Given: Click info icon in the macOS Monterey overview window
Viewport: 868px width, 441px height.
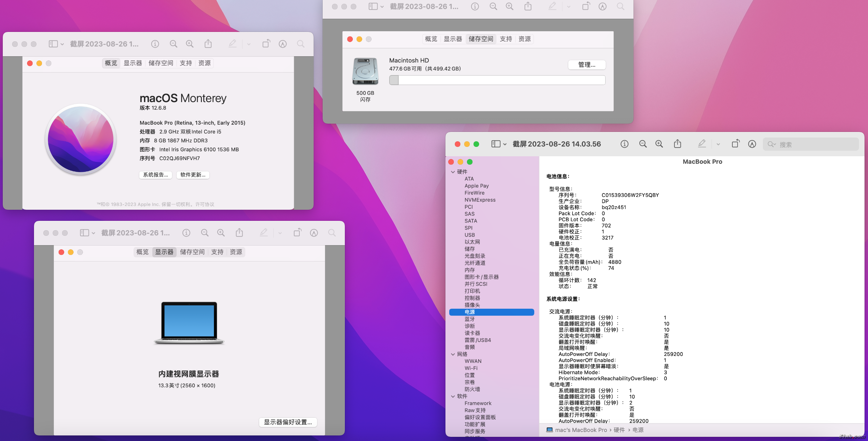Looking at the screenshot, I should (155, 44).
